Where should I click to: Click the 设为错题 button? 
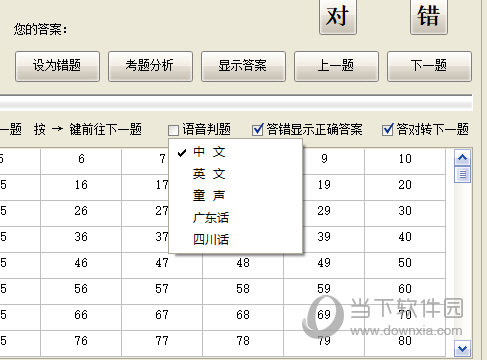(57, 66)
